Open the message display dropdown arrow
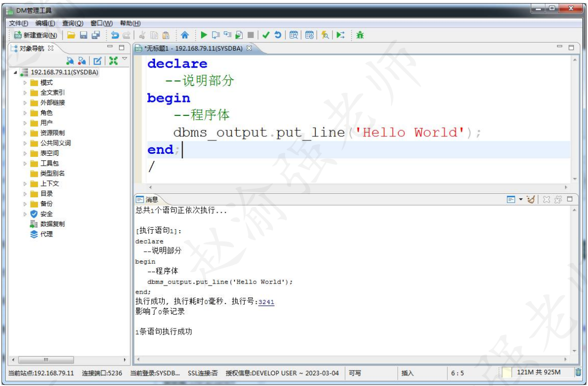 point(520,199)
